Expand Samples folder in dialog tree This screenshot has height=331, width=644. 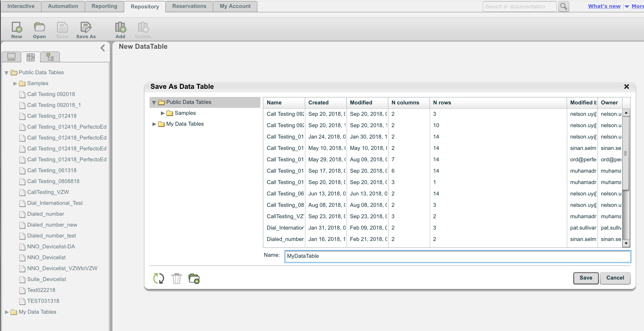click(163, 113)
